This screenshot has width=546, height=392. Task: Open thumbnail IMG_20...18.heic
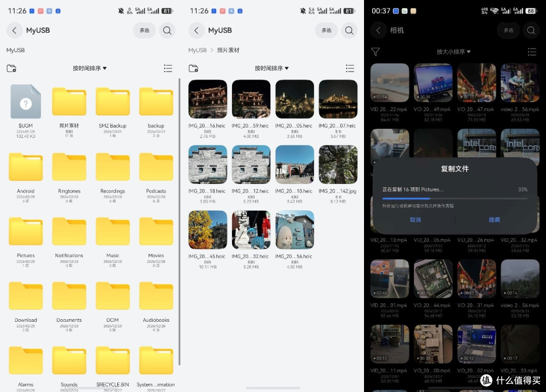click(208, 165)
